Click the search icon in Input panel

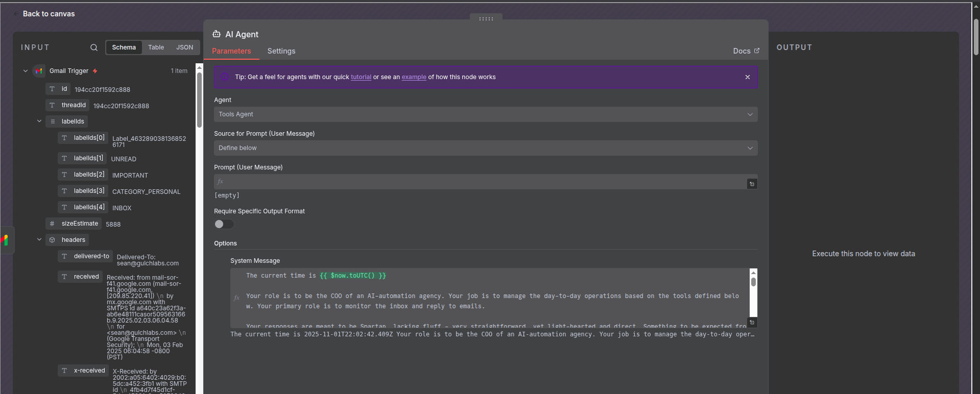(x=94, y=47)
